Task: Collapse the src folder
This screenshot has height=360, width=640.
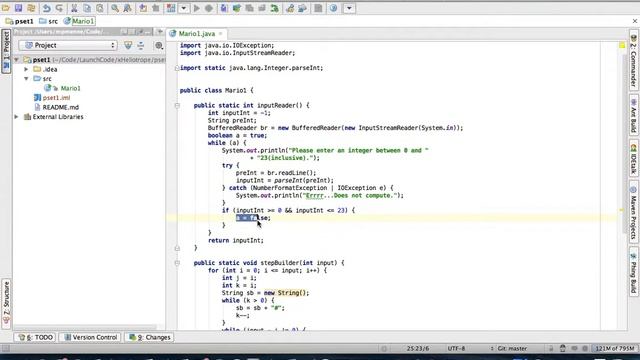Action: pyautogui.click(x=26, y=78)
